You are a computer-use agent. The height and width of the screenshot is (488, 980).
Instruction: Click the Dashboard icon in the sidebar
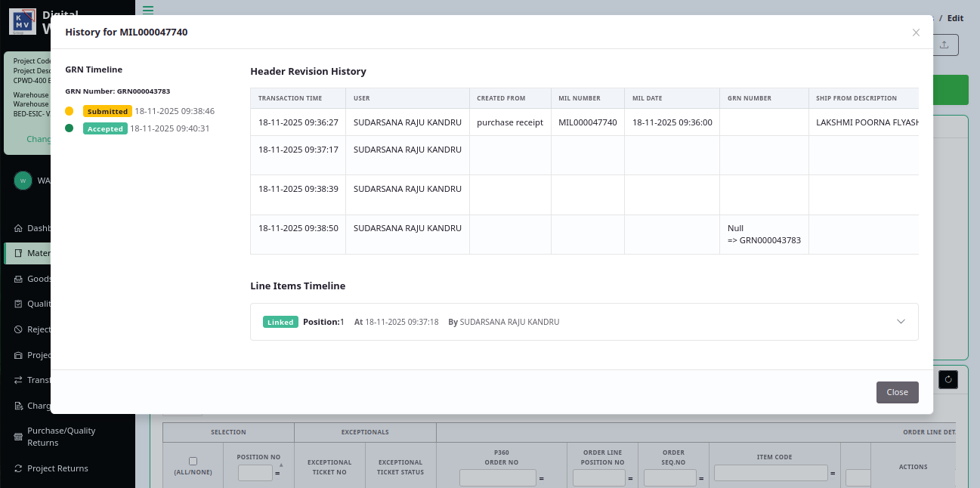(19, 228)
